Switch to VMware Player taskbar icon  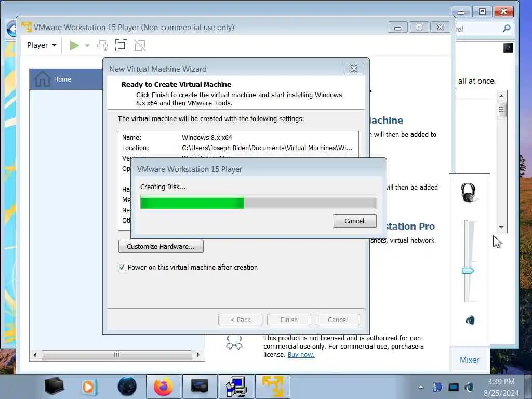272,387
